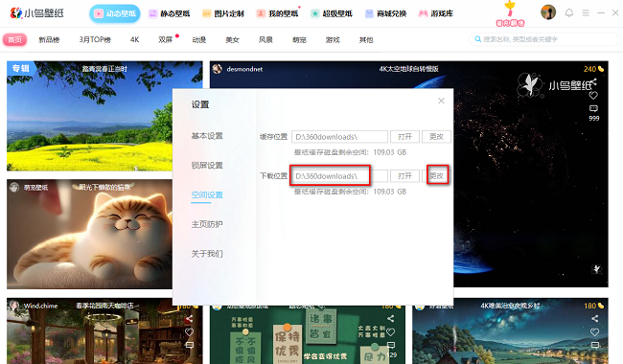The image size is (623, 364).
Task: Open comments on the 春季花园雨天咖啡店 wallpaper
Action: pyautogui.click(x=189, y=345)
